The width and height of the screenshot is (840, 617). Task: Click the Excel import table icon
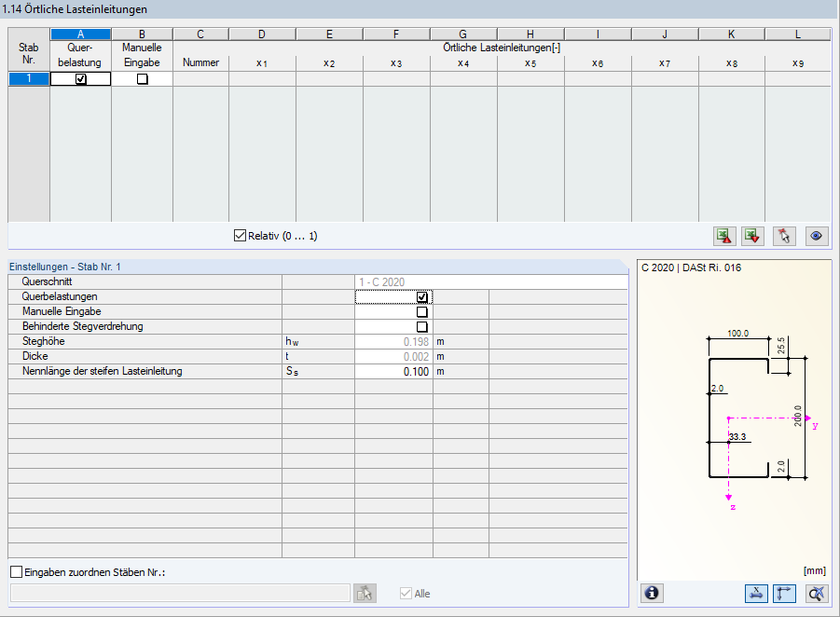click(752, 236)
